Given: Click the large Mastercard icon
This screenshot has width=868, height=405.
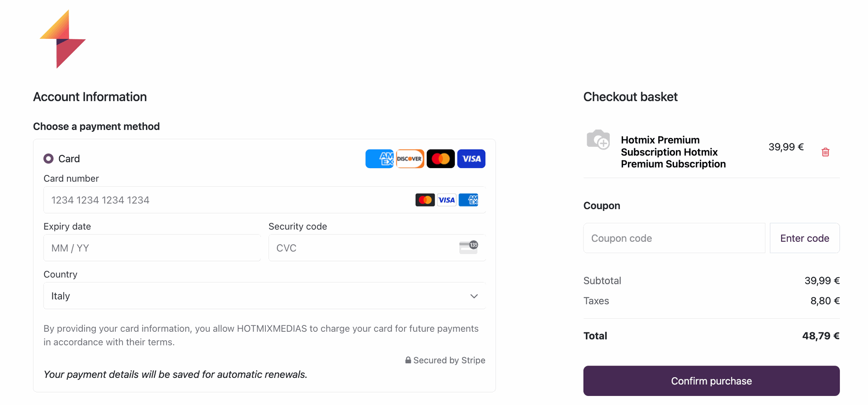Looking at the screenshot, I should (x=441, y=159).
